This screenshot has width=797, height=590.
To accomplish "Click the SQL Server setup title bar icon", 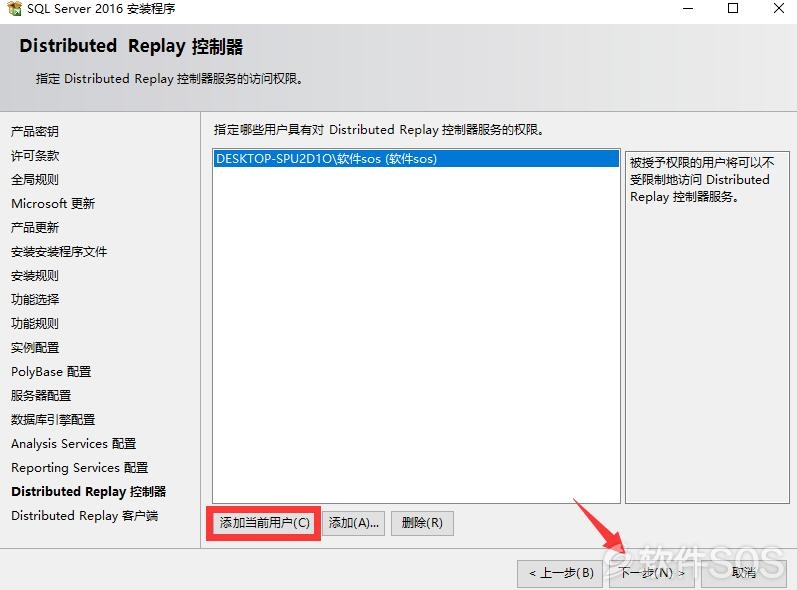I will click(x=15, y=8).
